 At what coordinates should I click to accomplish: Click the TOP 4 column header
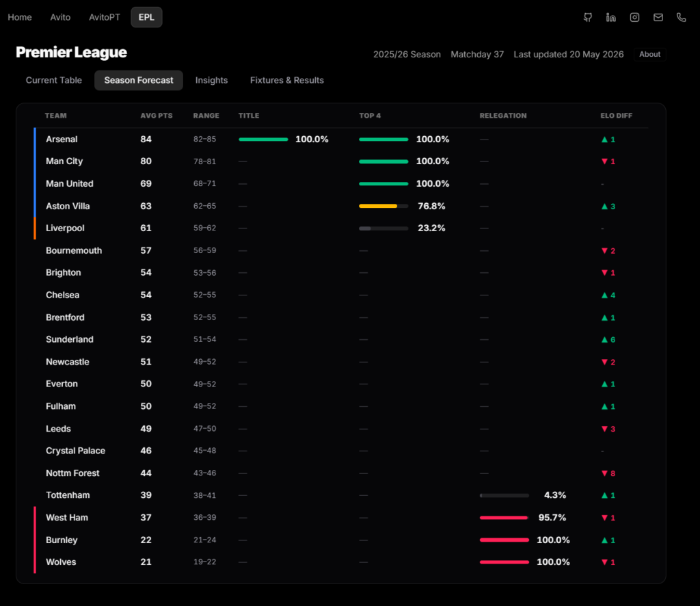click(x=370, y=116)
